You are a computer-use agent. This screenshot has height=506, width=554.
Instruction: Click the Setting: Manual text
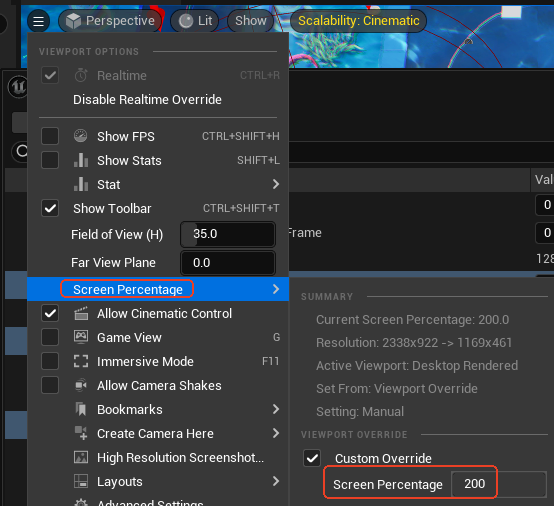[360, 412]
